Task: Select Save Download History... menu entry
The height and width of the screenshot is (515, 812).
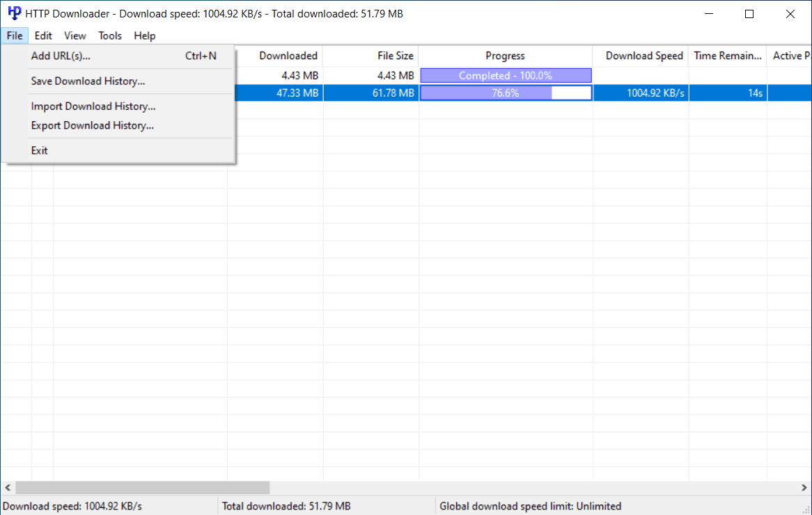Action: tap(118, 81)
